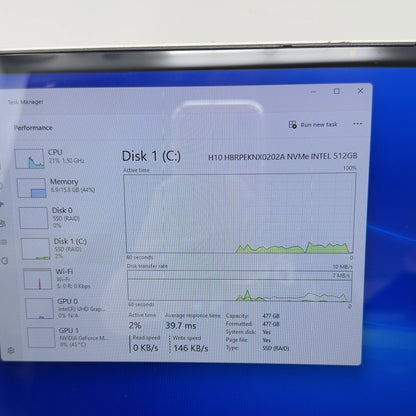Select GPU 1 NVIDIA GeForce entry

click(x=68, y=337)
